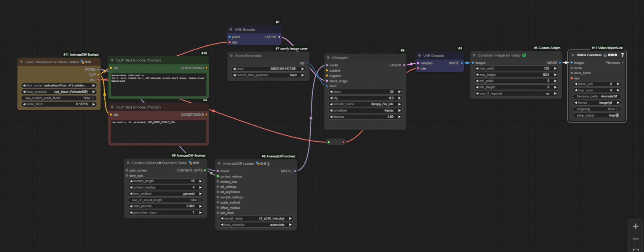
Task: Click the control_after_generate widget on Seed Generator
Action: 268,75
